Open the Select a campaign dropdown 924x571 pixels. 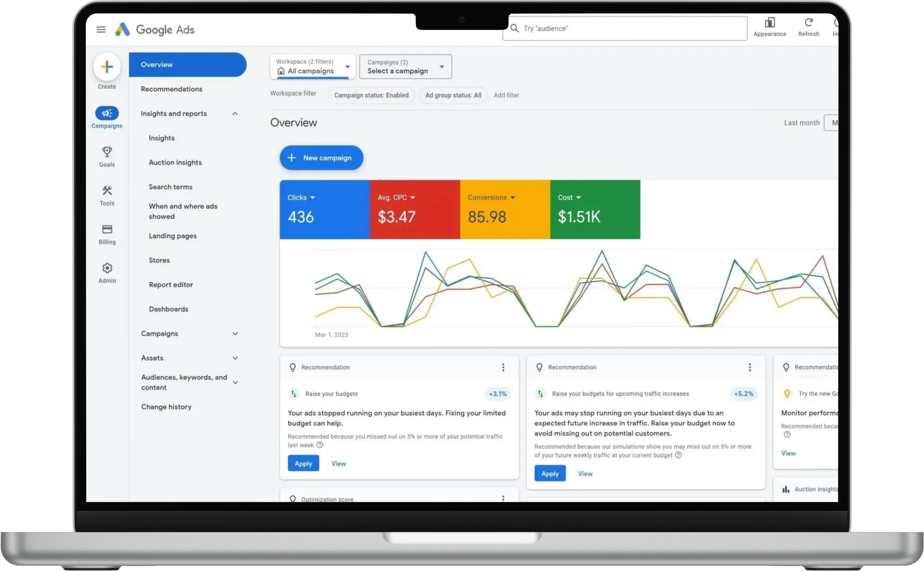[405, 67]
